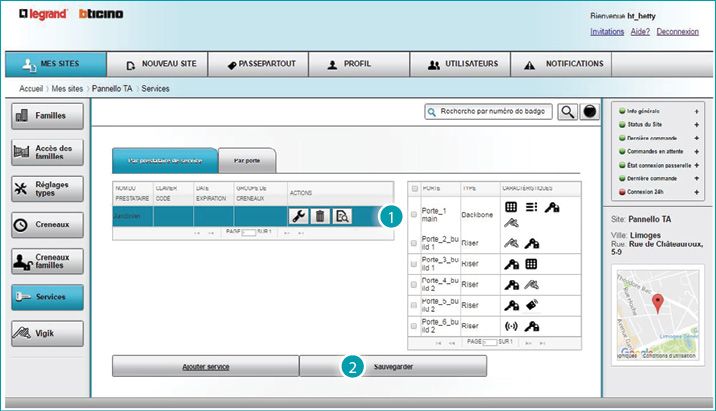
Task: Click the trash delete icon for Jardinier
Action: pos(320,216)
